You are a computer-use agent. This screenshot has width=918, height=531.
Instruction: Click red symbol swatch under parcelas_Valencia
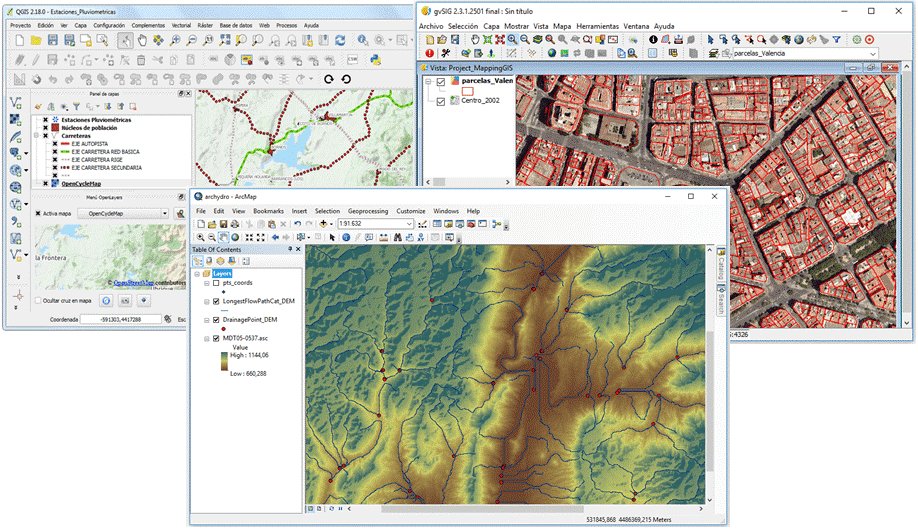coord(467,91)
